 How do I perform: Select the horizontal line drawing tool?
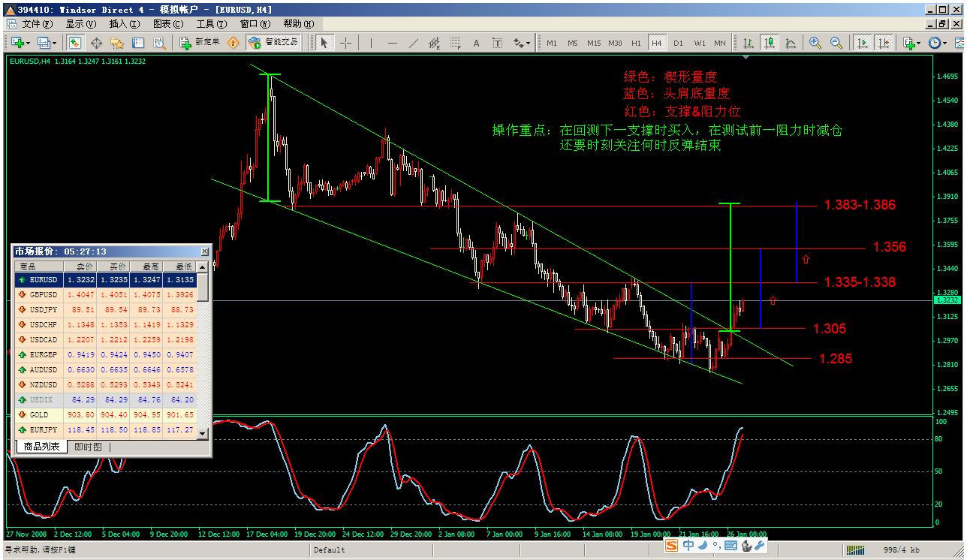click(392, 43)
